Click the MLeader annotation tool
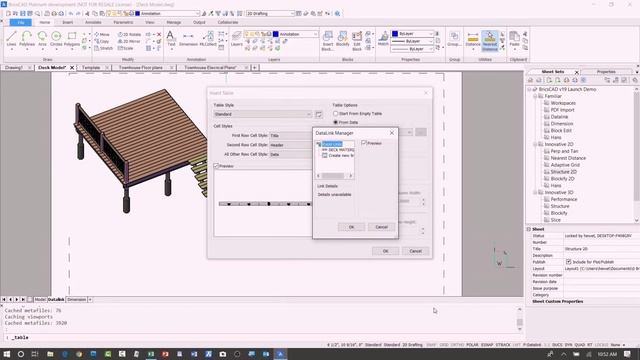Viewport: 640px width, 360px height. 208,39
